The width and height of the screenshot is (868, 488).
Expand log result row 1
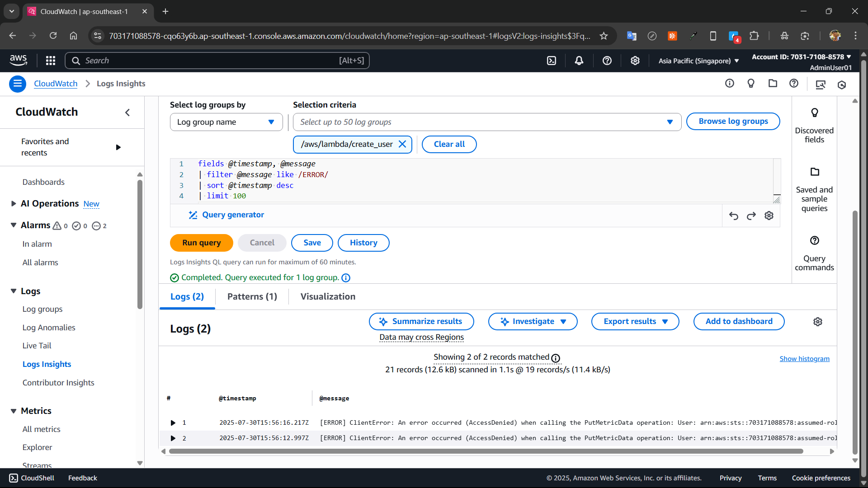[x=173, y=423]
